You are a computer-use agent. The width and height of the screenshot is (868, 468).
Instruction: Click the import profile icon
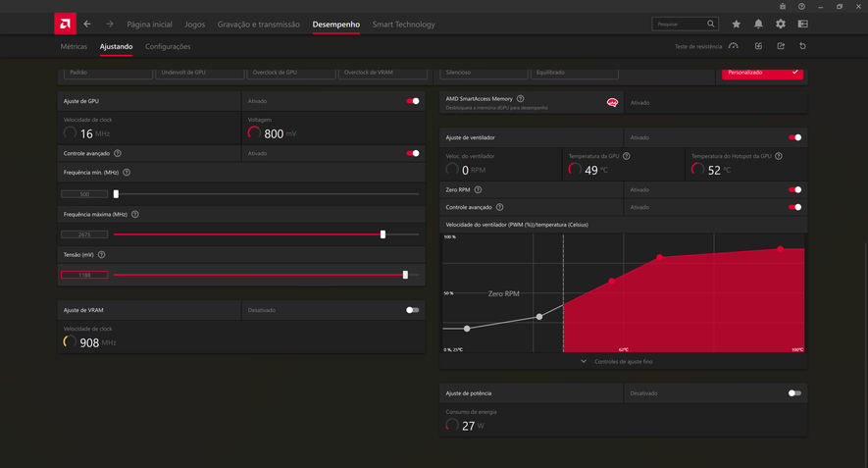[x=758, y=46]
